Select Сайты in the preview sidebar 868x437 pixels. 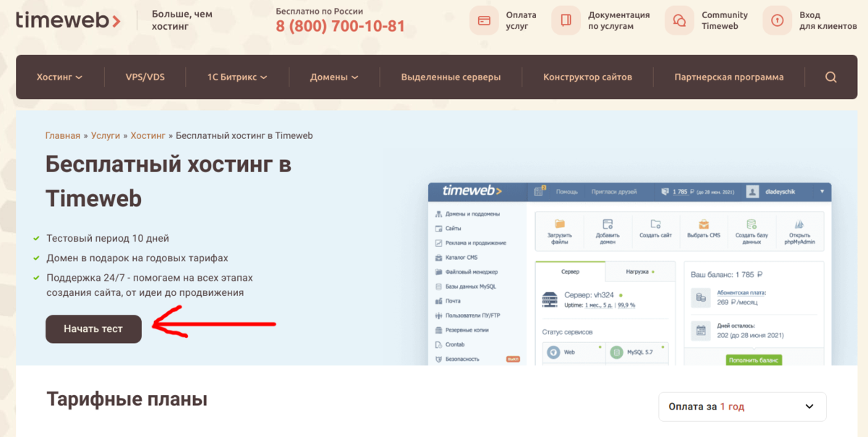[x=448, y=229]
